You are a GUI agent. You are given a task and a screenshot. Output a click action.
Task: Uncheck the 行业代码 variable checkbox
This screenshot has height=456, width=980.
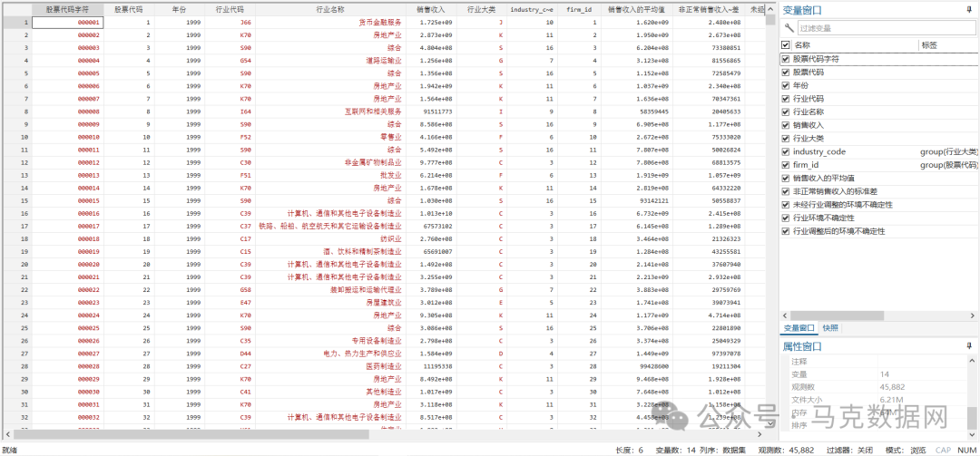point(786,99)
